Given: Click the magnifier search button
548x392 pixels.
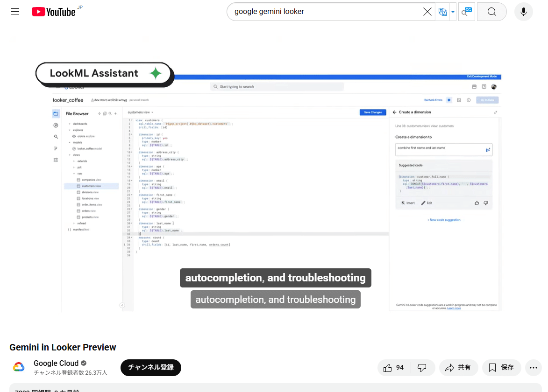Looking at the screenshot, I should point(492,12).
